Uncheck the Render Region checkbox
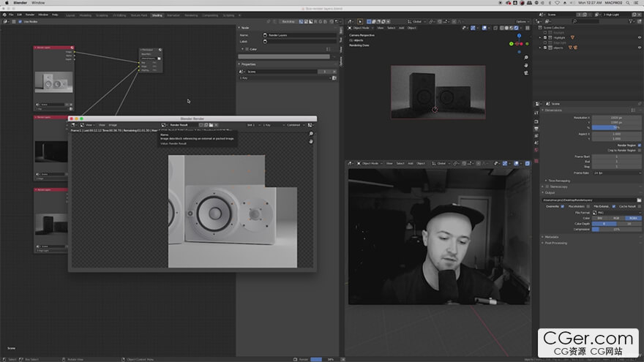The image size is (644, 362). (640, 145)
